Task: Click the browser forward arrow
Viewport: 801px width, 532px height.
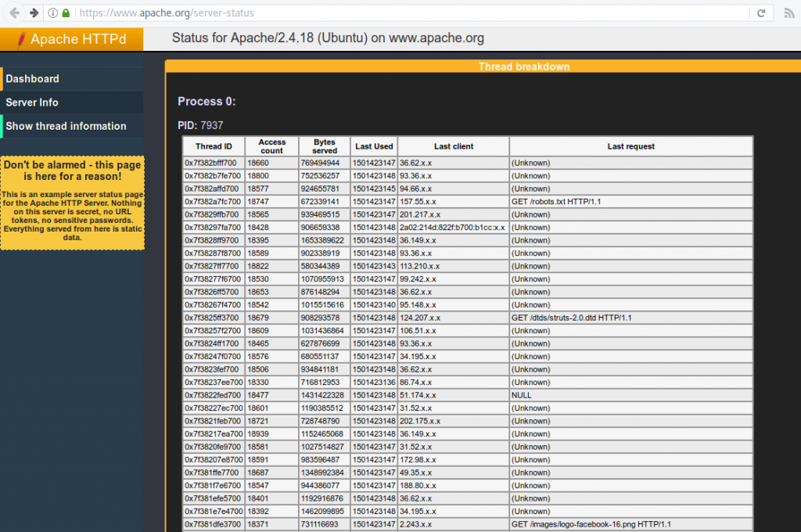Action: tap(31, 13)
